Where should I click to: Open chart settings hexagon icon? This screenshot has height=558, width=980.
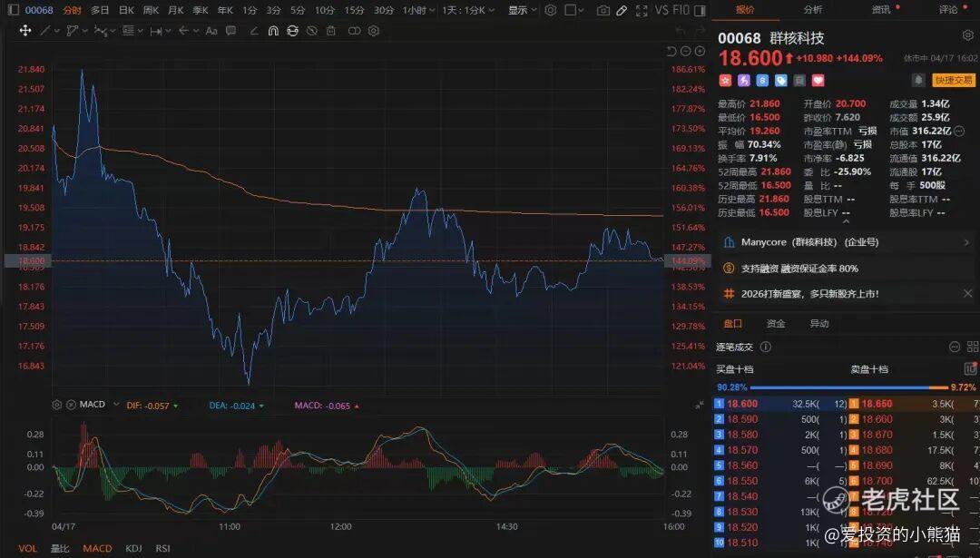551,10
